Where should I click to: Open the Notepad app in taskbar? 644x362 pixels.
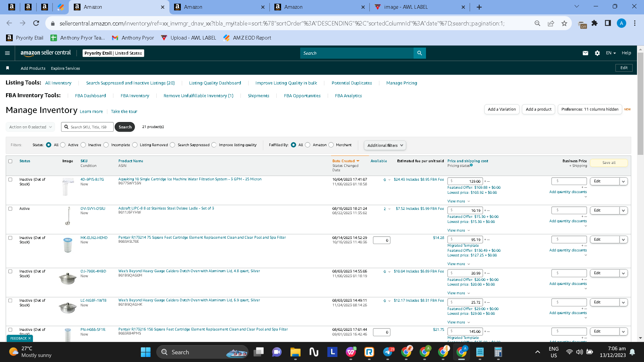coord(480,352)
